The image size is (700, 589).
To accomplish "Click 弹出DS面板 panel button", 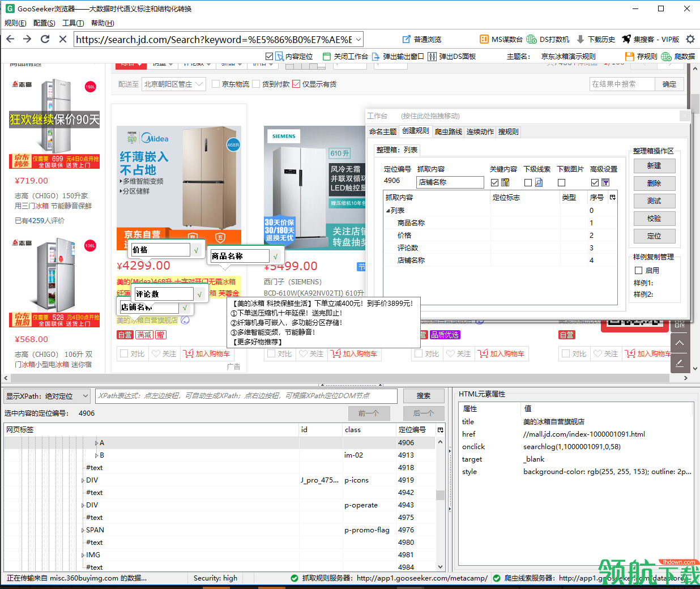I will coord(451,56).
